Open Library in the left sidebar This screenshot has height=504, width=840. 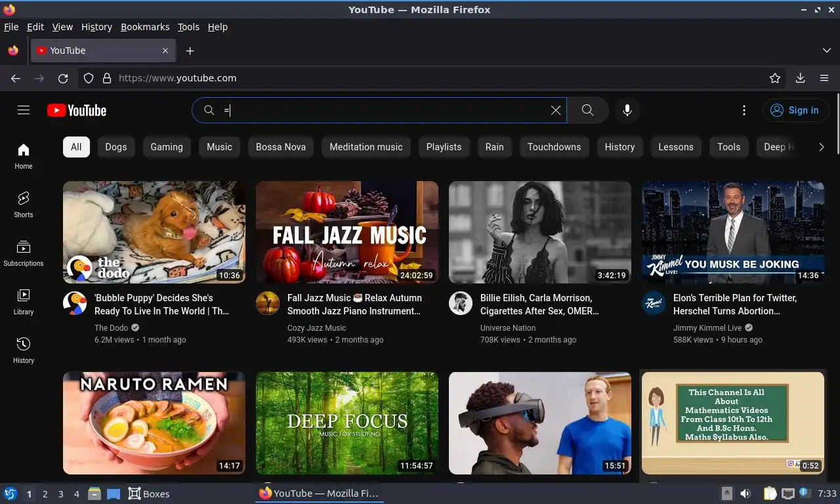click(x=24, y=302)
